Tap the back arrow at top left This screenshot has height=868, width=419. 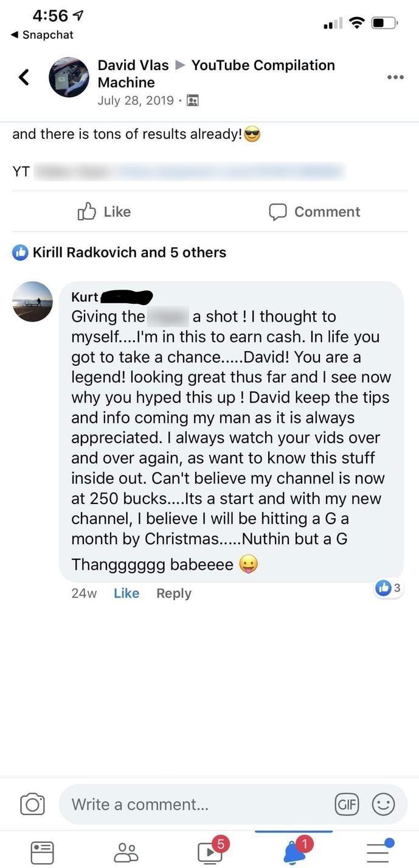tap(24, 77)
